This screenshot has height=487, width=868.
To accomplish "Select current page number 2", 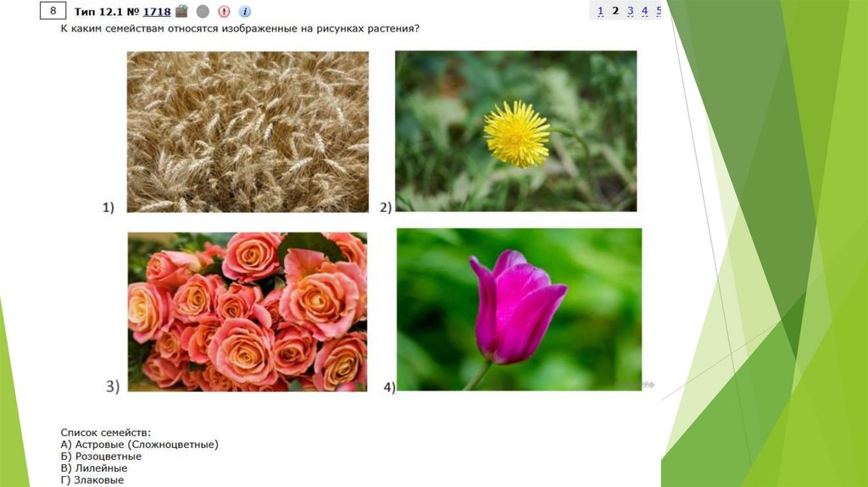I will [x=615, y=10].
